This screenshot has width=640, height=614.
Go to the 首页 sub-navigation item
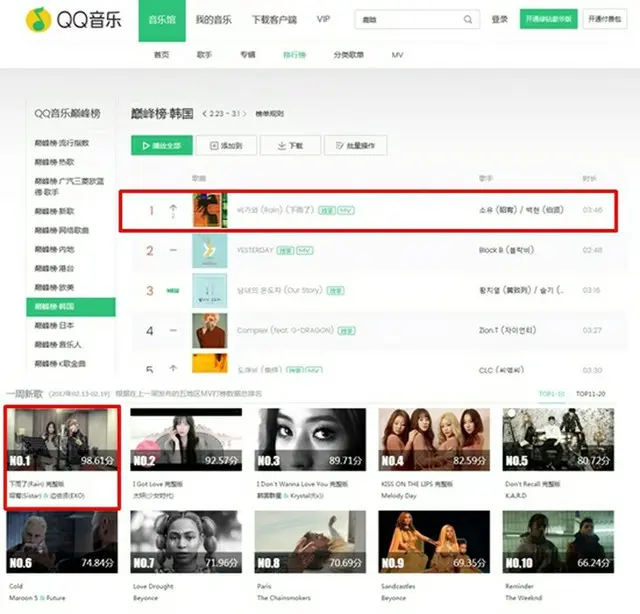[161, 55]
